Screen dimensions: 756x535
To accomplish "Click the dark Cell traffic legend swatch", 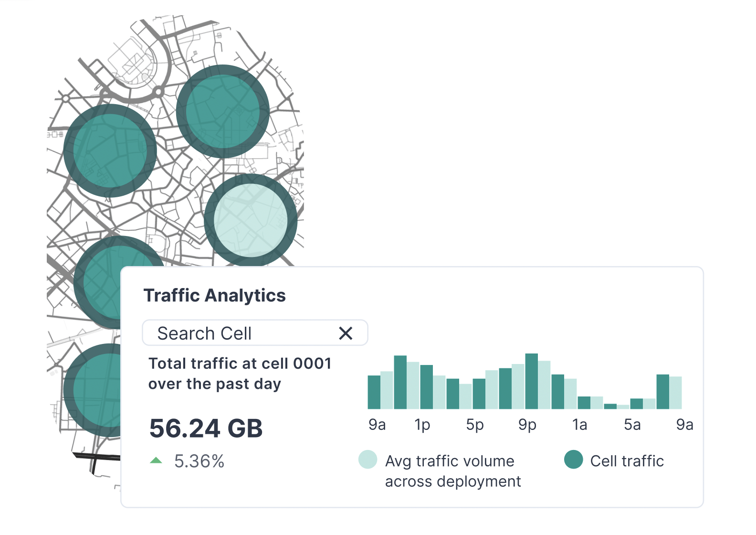I will [x=573, y=460].
